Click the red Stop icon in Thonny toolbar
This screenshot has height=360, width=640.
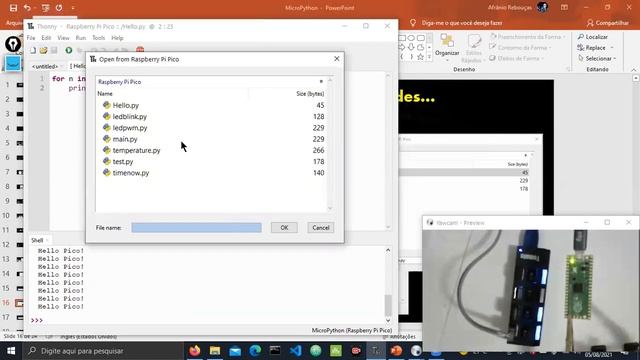tap(140, 50)
